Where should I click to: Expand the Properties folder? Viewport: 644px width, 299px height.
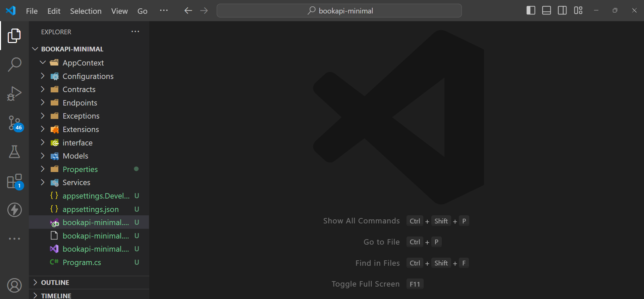89,169
